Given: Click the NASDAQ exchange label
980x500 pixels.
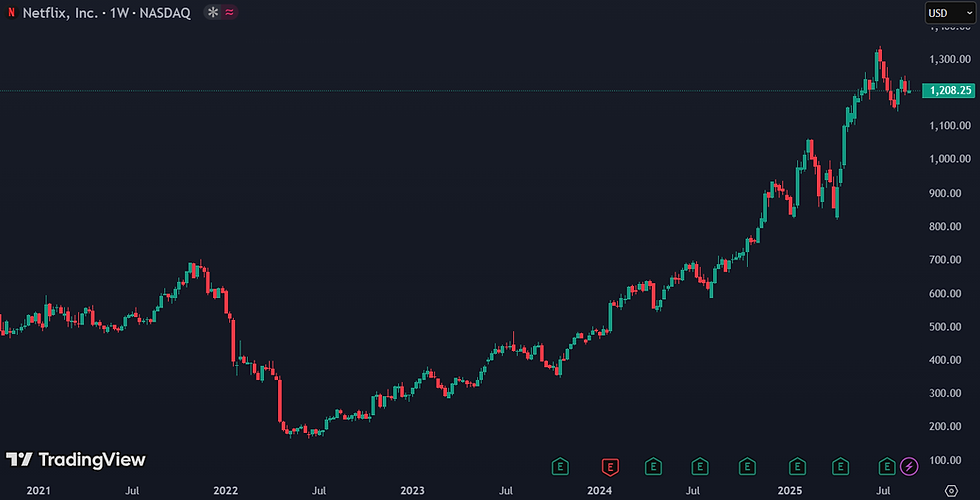Looking at the screenshot, I should coord(164,13).
